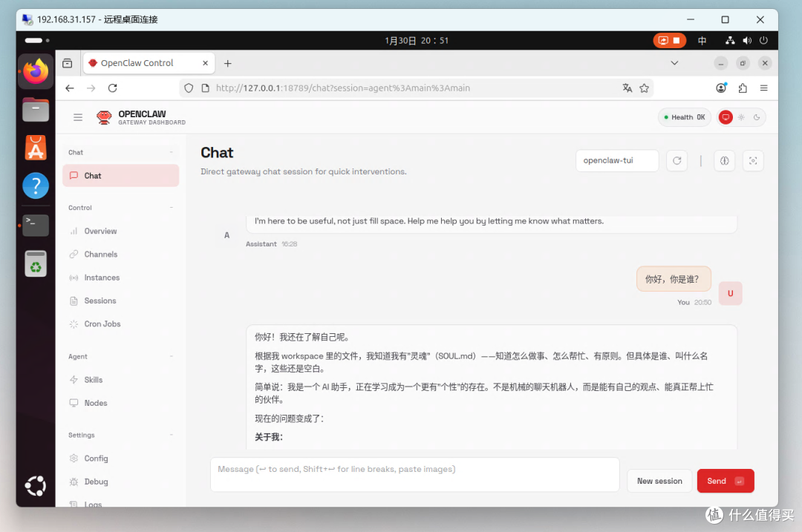Toggle the OpenClaw sidebar hamburger
The height and width of the screenshot is (532, 802).
coord(78,117)
